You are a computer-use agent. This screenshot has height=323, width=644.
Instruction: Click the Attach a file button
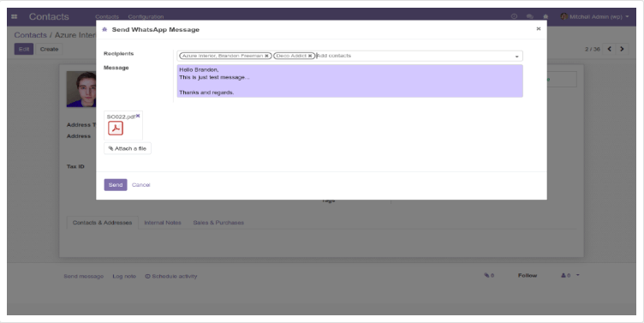pyautogui.click(x=128, y=148)
